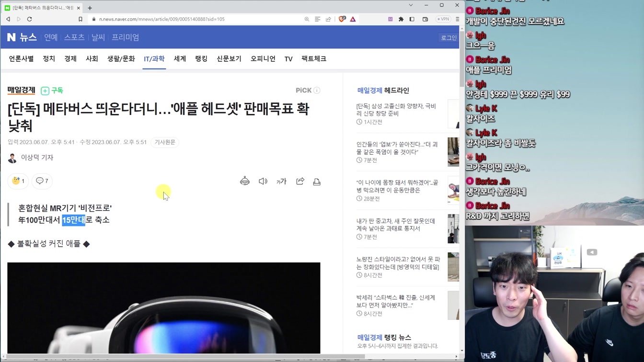Open the 프리미엄 section in the Naver header
Image resolution: width=644 pixels, height=362 pixels.
pos(126,37)
